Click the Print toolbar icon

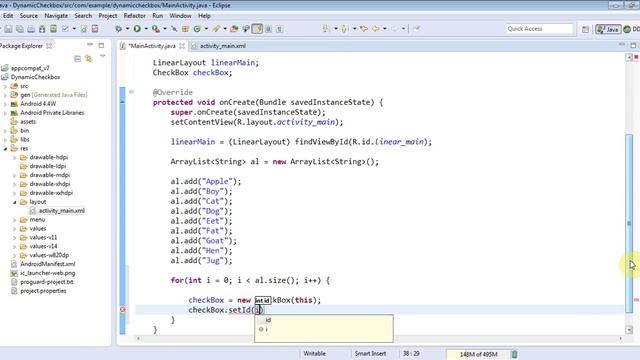point(31,29)
